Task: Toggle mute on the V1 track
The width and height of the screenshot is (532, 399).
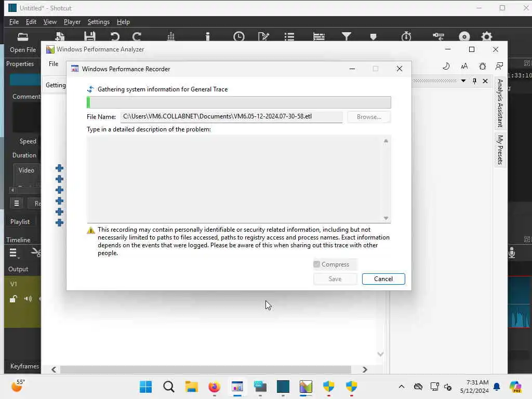Action: pyautogui.click(x=28, y=299)
